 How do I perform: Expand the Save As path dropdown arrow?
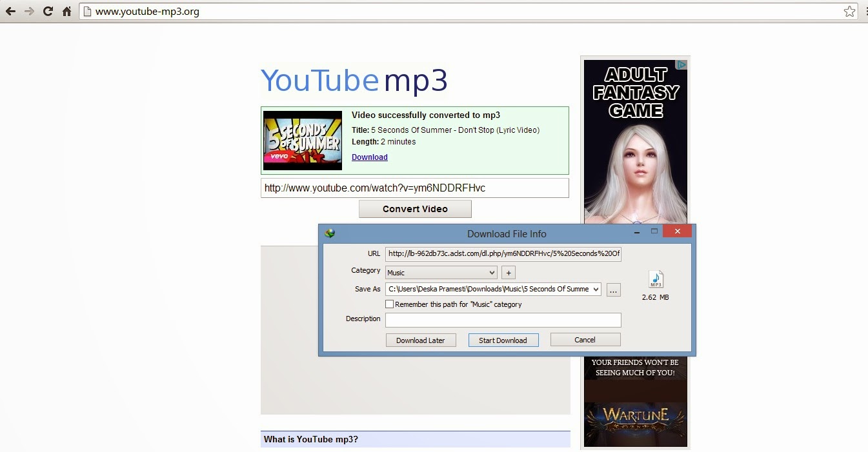pos(595,290)
